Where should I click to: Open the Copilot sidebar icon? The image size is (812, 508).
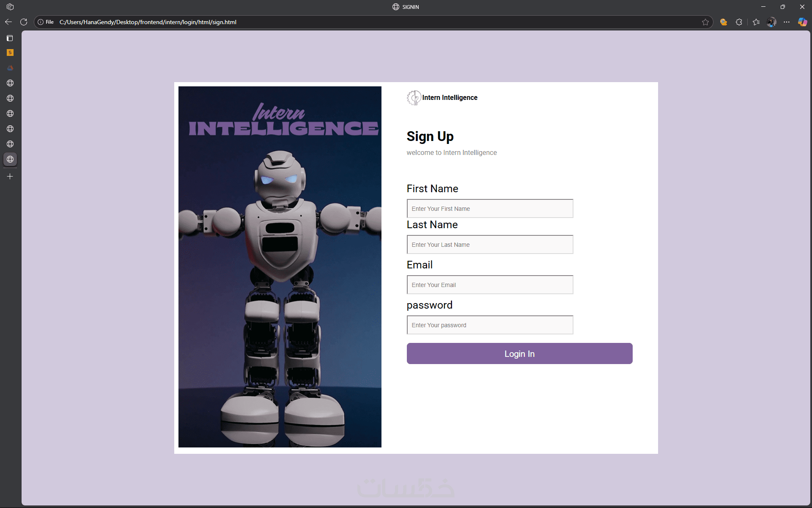(x=802, y=22)
